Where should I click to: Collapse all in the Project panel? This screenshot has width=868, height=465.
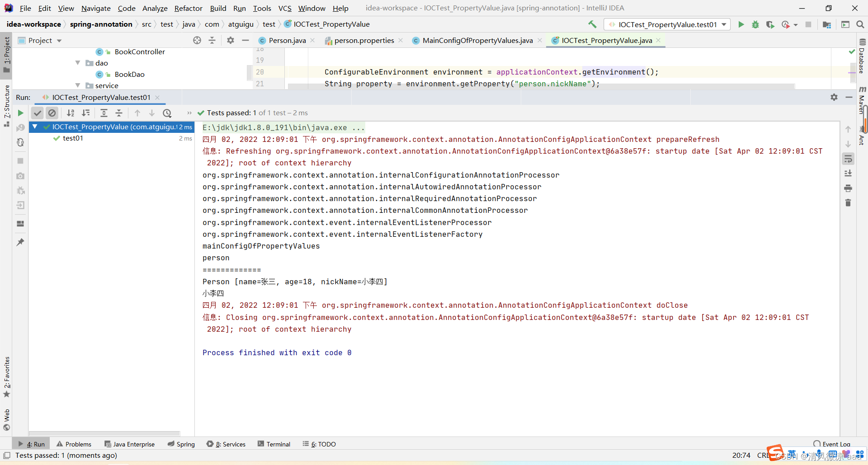point(212,40)
